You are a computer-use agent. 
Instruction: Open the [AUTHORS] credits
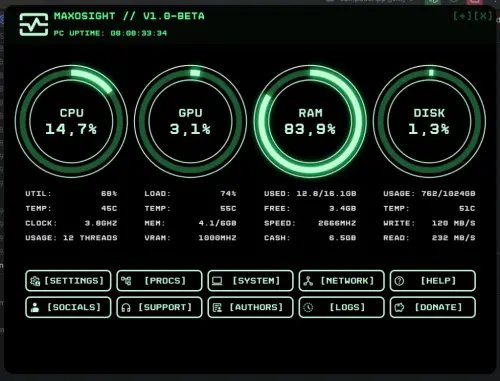[x=251, y=307]
